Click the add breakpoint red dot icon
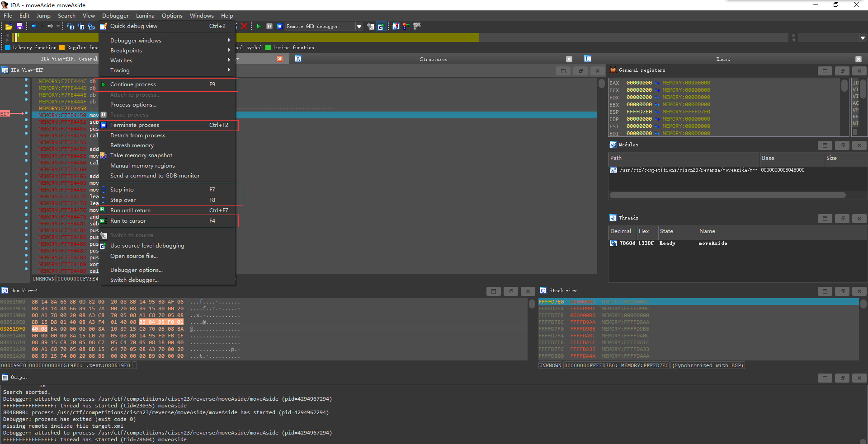The width and height of the screenshot is (868, 444). click(406, 26)
